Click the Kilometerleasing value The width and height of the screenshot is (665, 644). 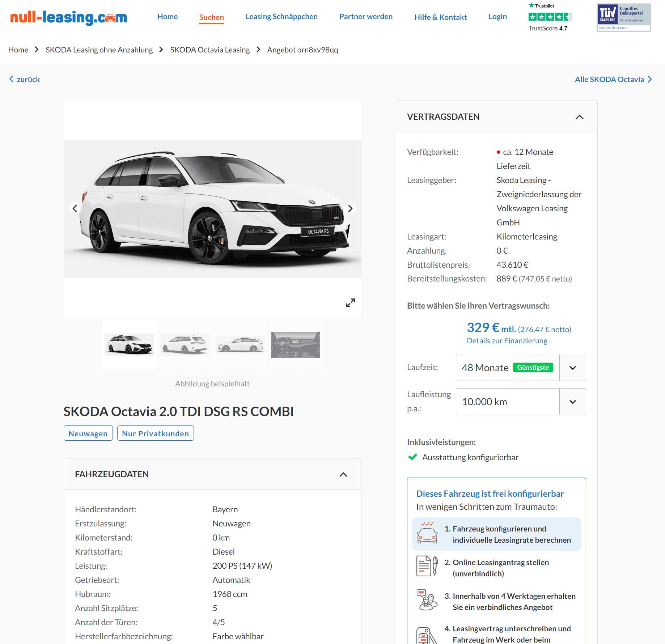pos(527,237)
